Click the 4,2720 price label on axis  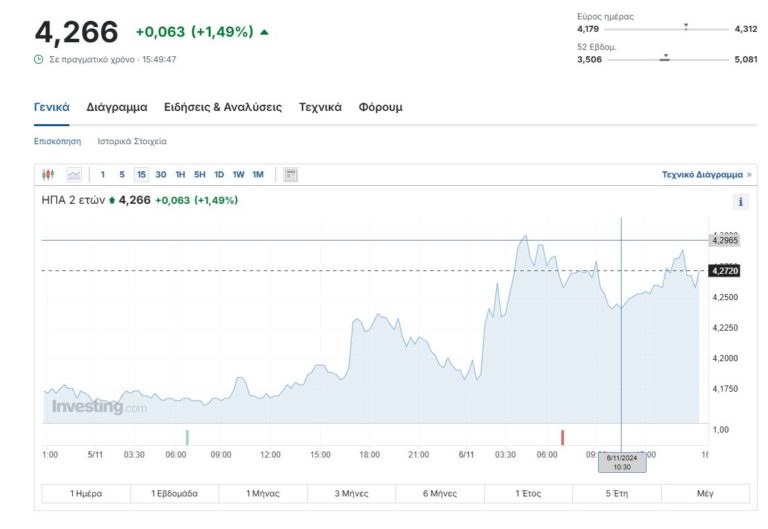[723, 270]
